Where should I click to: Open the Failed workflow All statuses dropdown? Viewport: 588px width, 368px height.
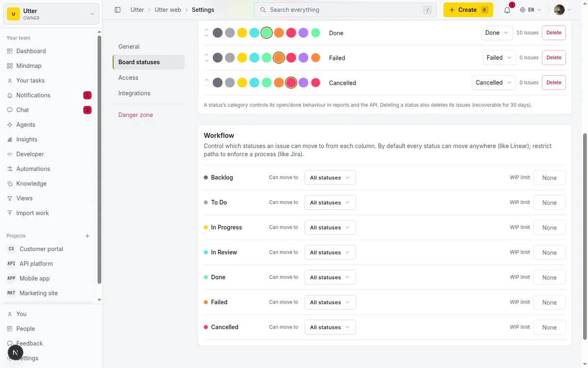pyautogui.click(x=330, y=302)
